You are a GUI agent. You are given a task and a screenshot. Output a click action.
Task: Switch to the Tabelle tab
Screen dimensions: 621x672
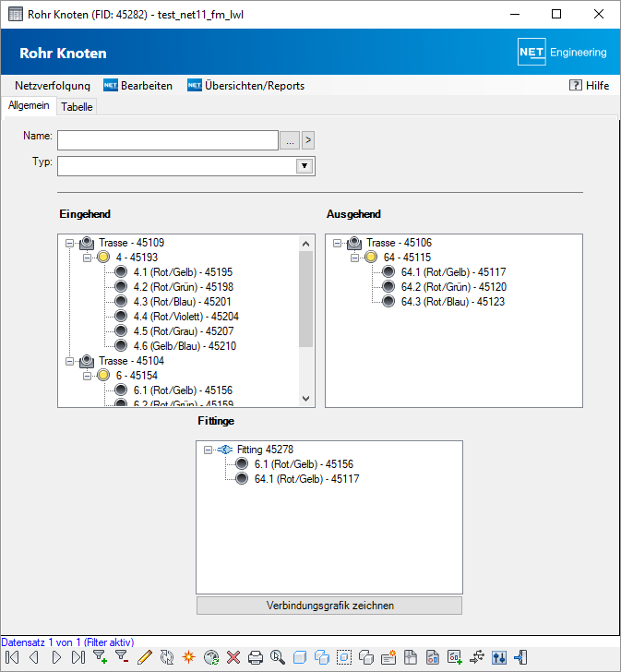point(77,107)
